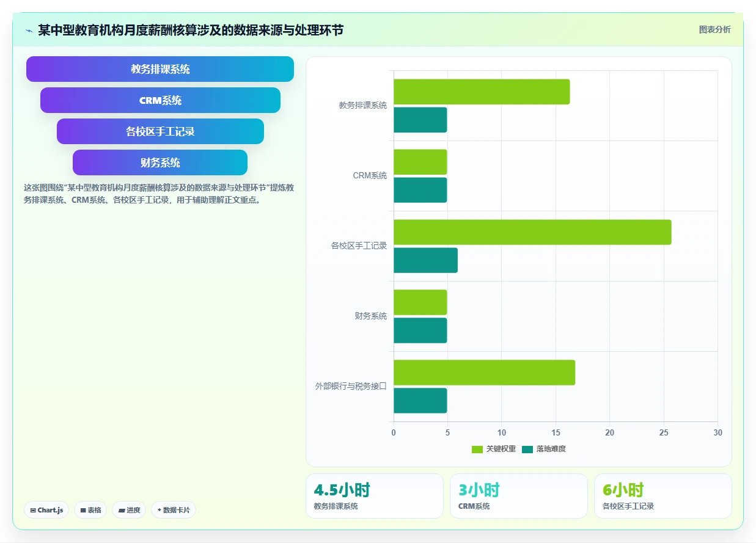756x543 pixels.
Task: Toggle the 关键权重 legend entry
Action: click(x=494, y=449)
